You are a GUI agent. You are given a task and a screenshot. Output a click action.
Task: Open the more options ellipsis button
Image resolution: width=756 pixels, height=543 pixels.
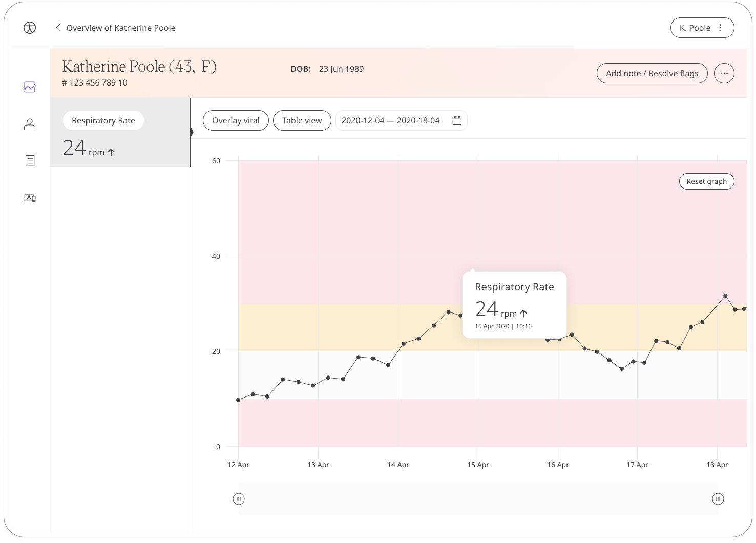click(x=724, y=73)
